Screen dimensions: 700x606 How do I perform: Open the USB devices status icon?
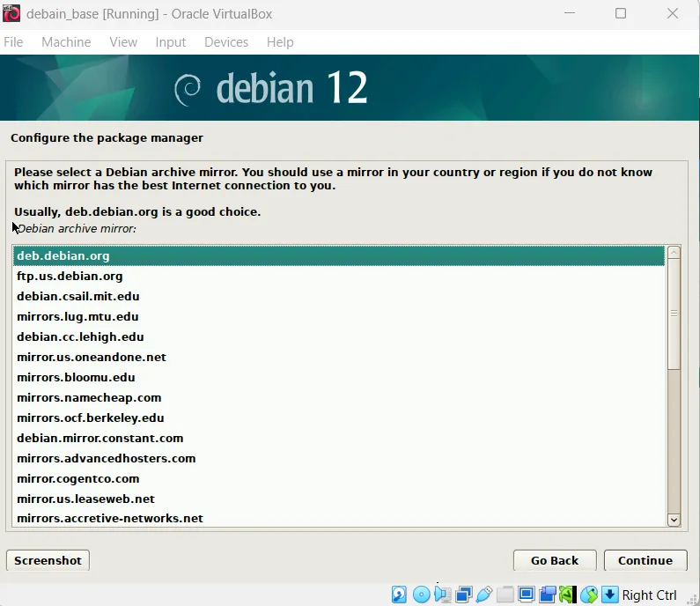coord(484,595)
